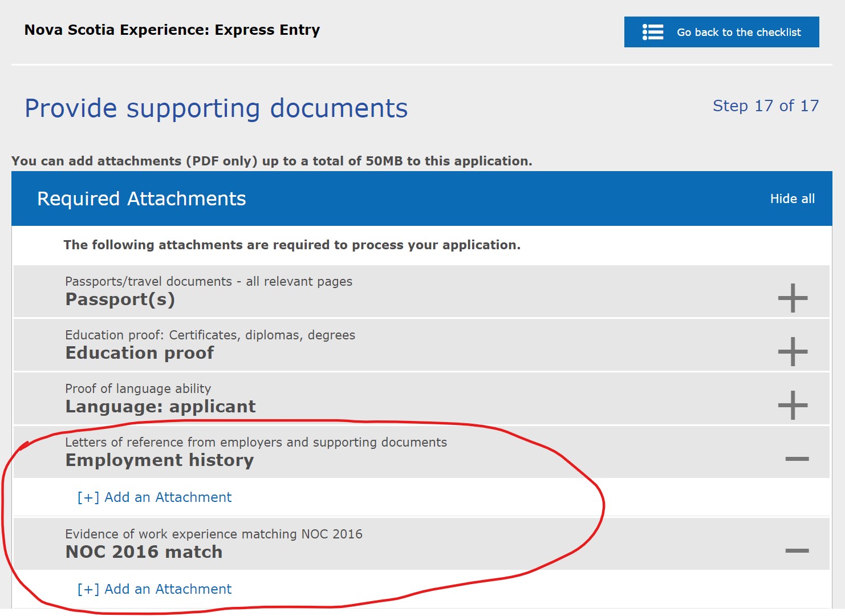Click 'Evidence of work experience matching NOC 2016'
Viewport: 845px width, 616px height.
click(x=214, y=534)
